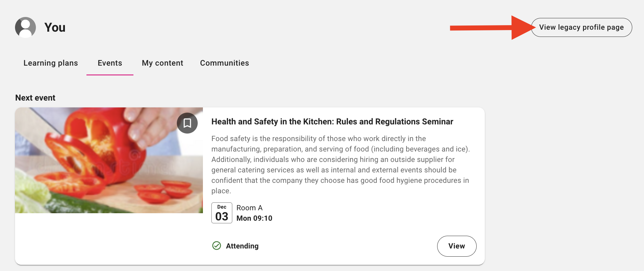644x271 pixels.
Task: Open the My content tab
Action: point(162,63)
